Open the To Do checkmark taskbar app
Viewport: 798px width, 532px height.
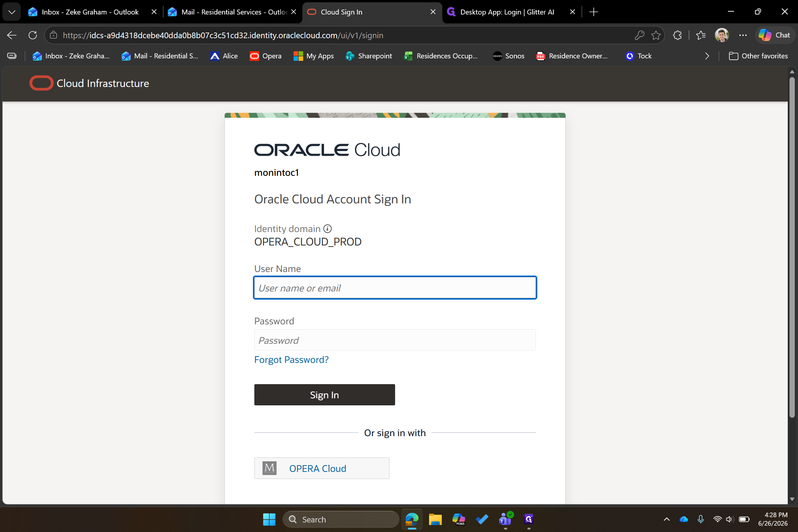[482, 519]
